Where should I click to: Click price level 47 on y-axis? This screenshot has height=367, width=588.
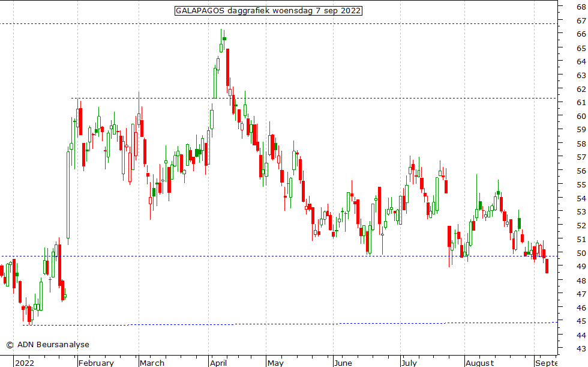tap(581, 294)
